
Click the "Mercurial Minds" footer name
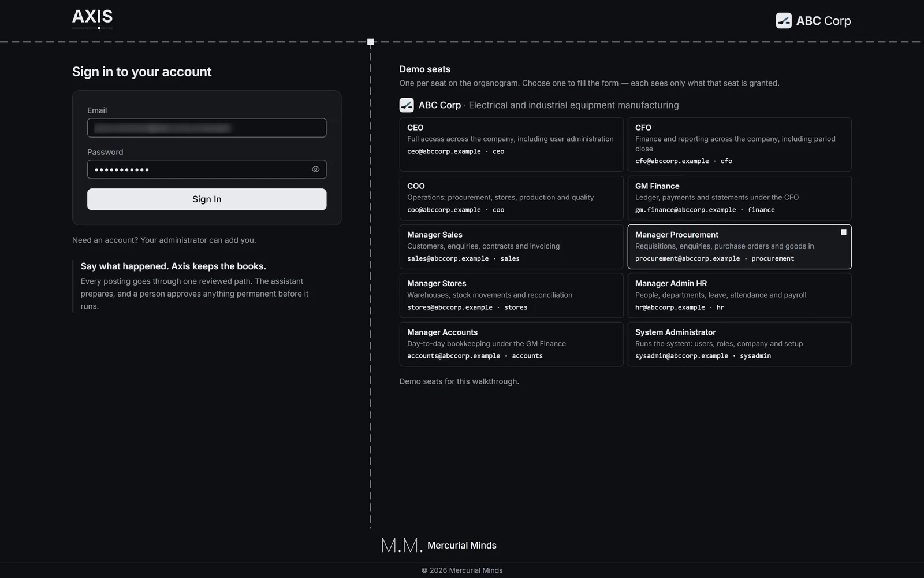coord(462,546)
